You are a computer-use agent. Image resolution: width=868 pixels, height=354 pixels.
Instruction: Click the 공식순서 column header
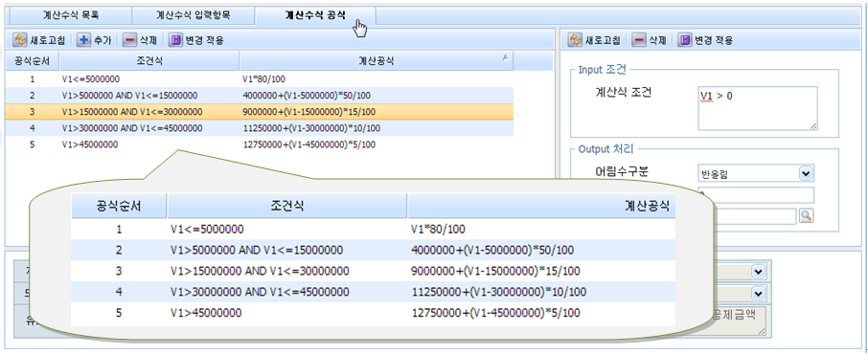[33, 61]
